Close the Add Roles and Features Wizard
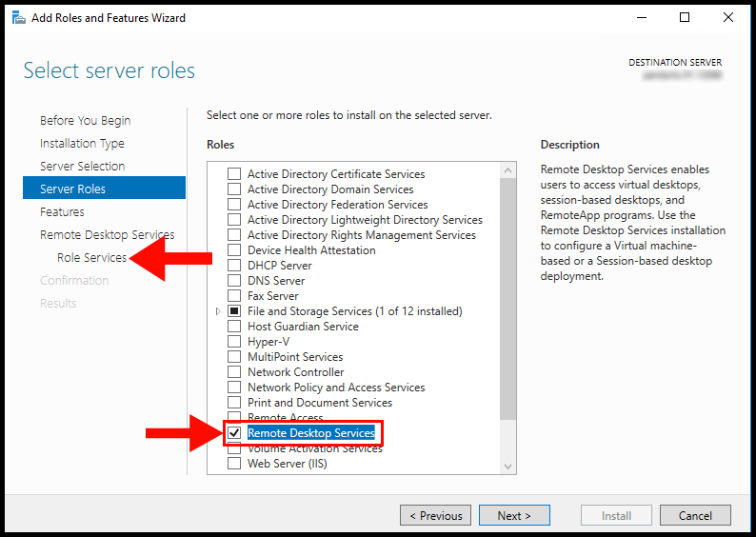This screenshot has width=756, height=537. pos(728,18)
